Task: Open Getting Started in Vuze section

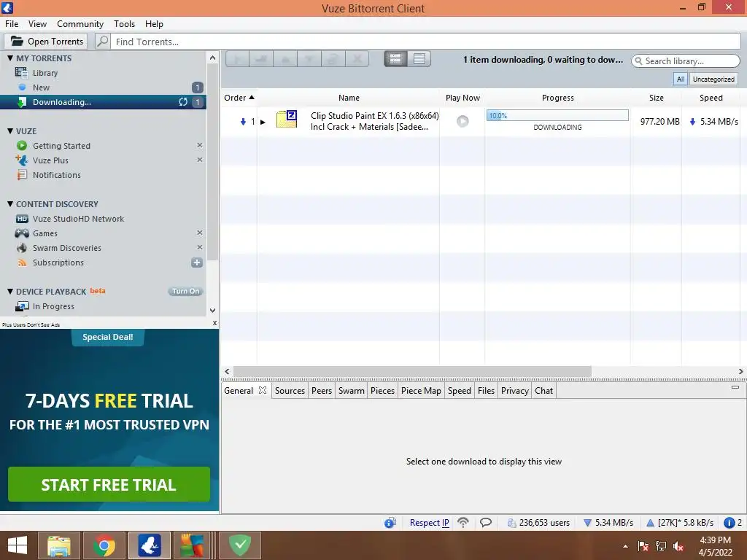Action: [x=61, y=146]
